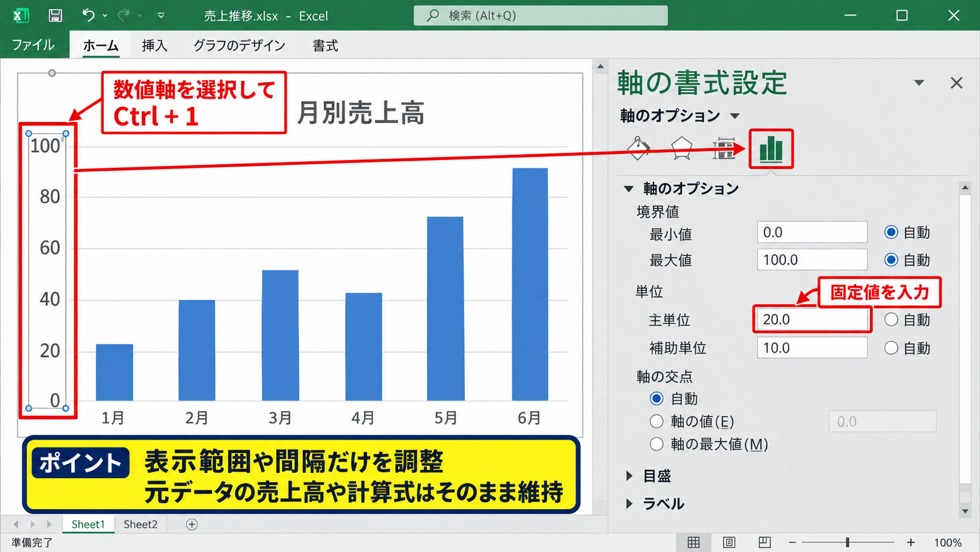Open the ファイル tab
The width and height of the screenshot is (980, 552).
tap(33, 45)
